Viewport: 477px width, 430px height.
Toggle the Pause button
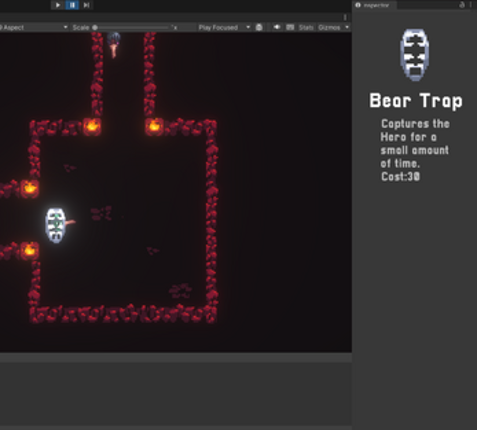pyautogui.click(x=72, y=5)
